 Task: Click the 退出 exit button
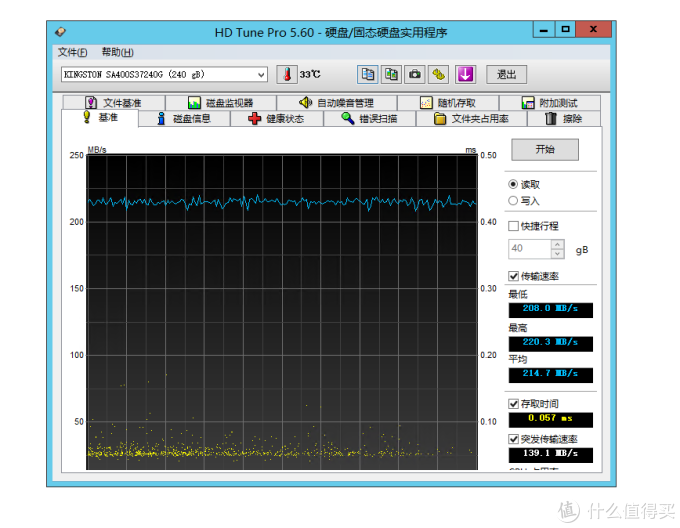pyautogui.click(x=507, y=75)
